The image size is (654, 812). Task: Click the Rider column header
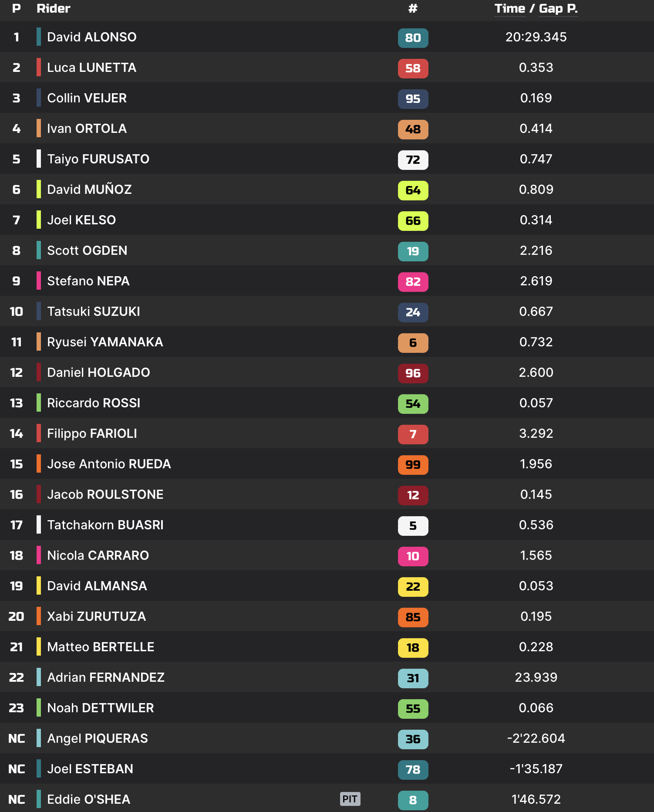[53, 9]
